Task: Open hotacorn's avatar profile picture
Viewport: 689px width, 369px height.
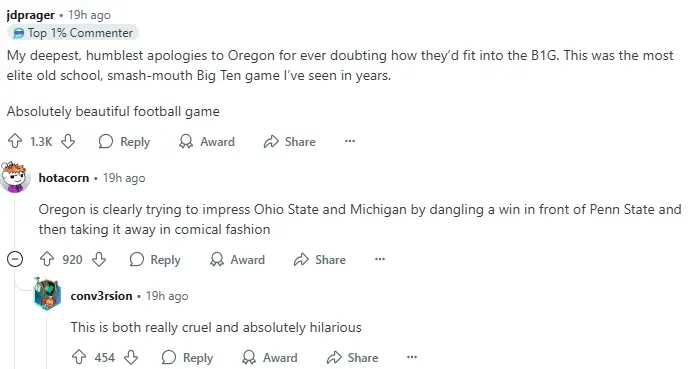Action: coord(15,177)
